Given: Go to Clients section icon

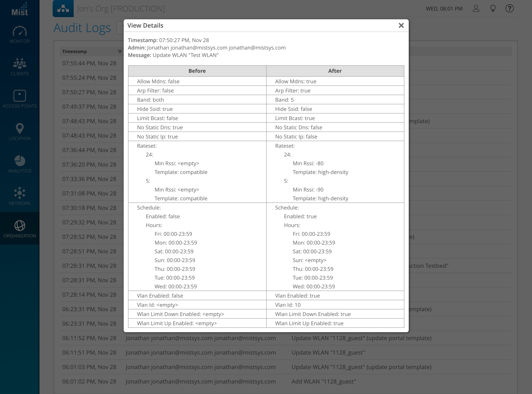Looking at the screenshot, I should click(20, 64).
